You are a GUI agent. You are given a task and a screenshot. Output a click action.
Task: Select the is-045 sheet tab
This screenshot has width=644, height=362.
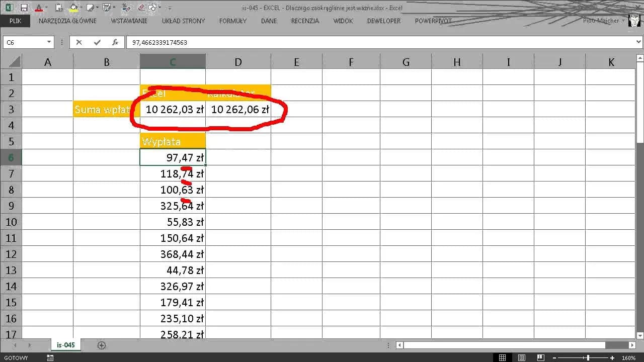(66, 345)
